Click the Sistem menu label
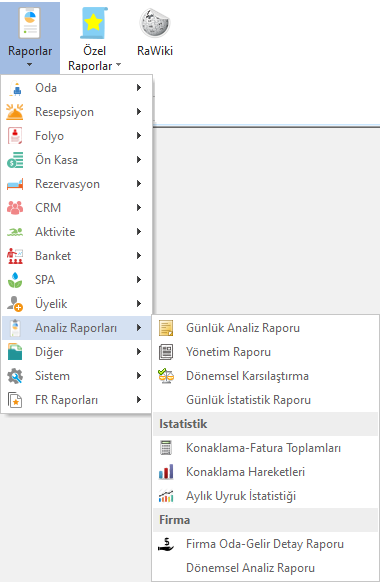380x582 pixels. [x=52, y=376]
